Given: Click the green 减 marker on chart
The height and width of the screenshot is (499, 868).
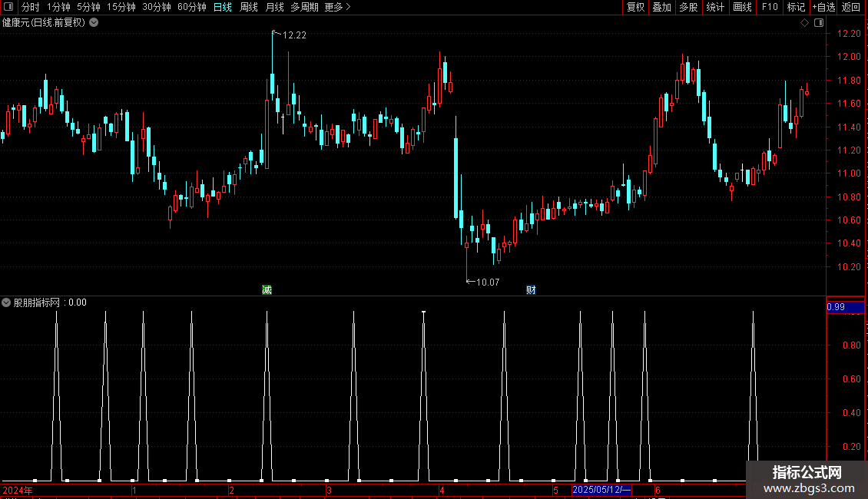Looking at the screenshot, I should (267, 290).
